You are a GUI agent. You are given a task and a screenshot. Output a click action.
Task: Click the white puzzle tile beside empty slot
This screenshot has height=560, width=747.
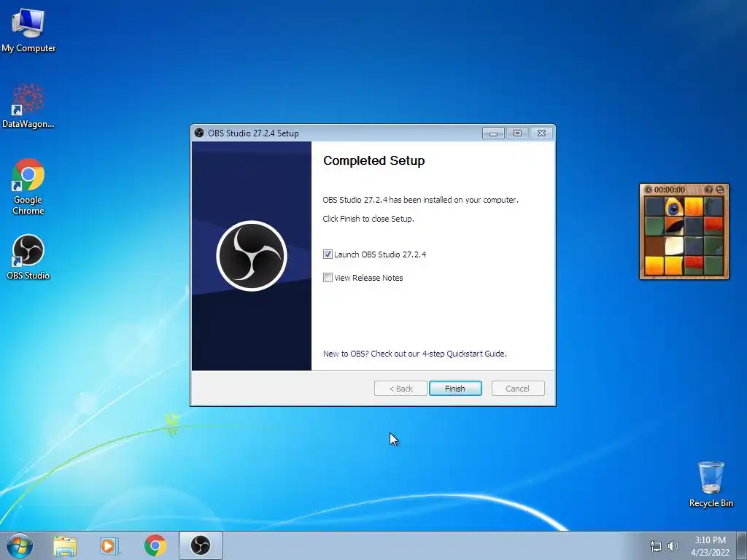[673, 246]
